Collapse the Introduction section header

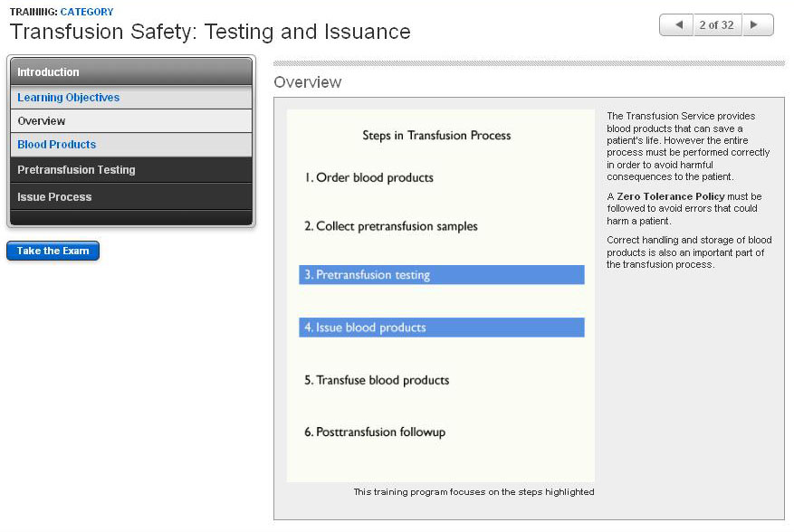click(x=131, y=72)
